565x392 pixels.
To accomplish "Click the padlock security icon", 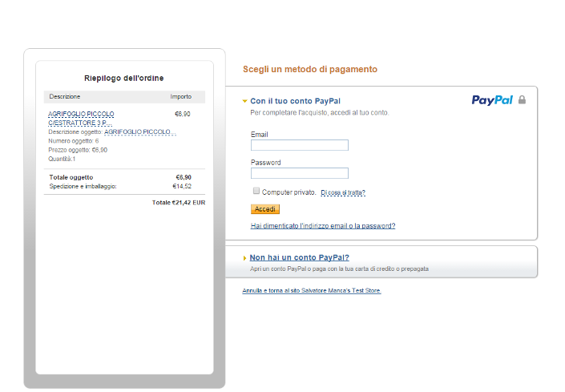I will [x=522, y=100].
